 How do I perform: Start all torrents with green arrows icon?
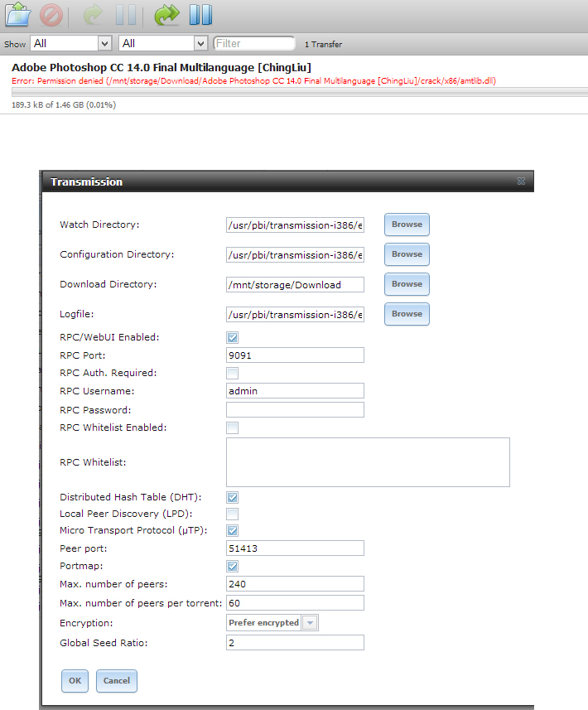pyautogui.click(x=166, y=14)
